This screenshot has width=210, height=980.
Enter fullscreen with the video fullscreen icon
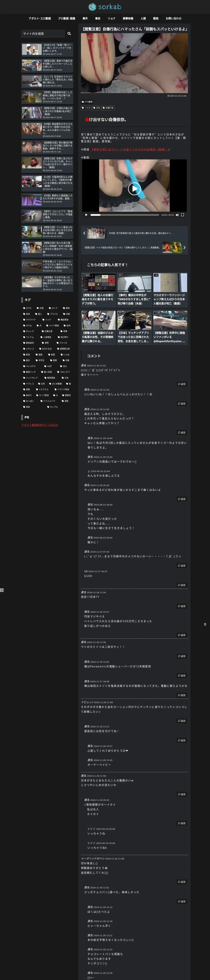pyautogui.click(x=183, y=215)
